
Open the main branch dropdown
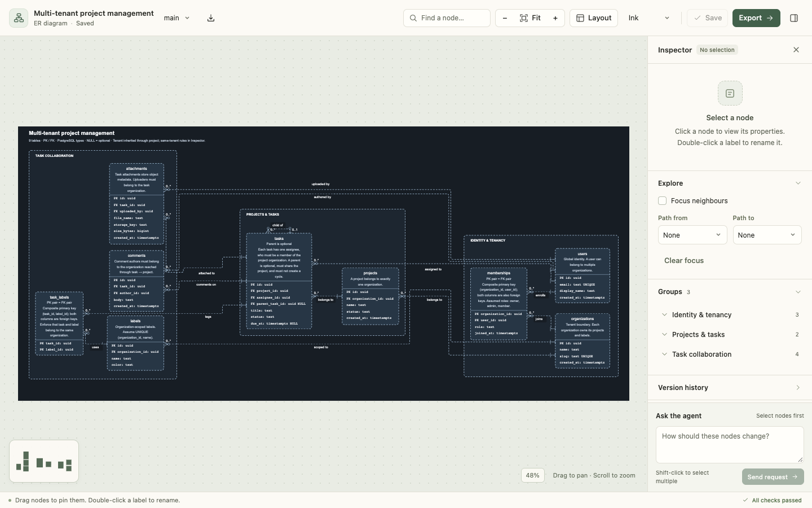[x=176, y=18]
